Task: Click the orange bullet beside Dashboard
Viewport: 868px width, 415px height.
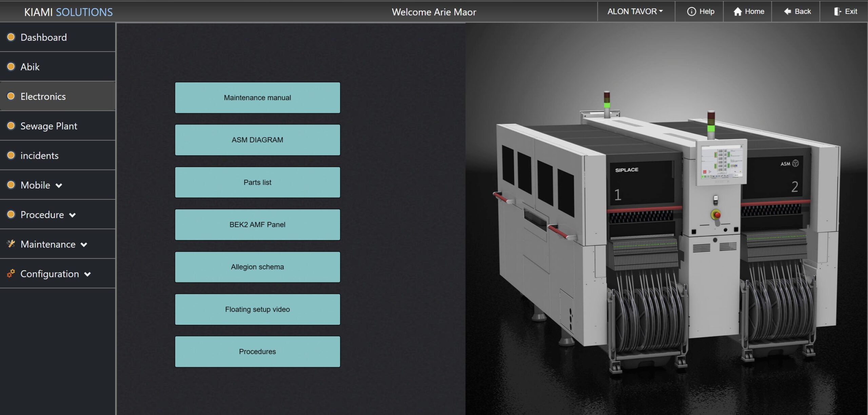Action: (11, 37)
